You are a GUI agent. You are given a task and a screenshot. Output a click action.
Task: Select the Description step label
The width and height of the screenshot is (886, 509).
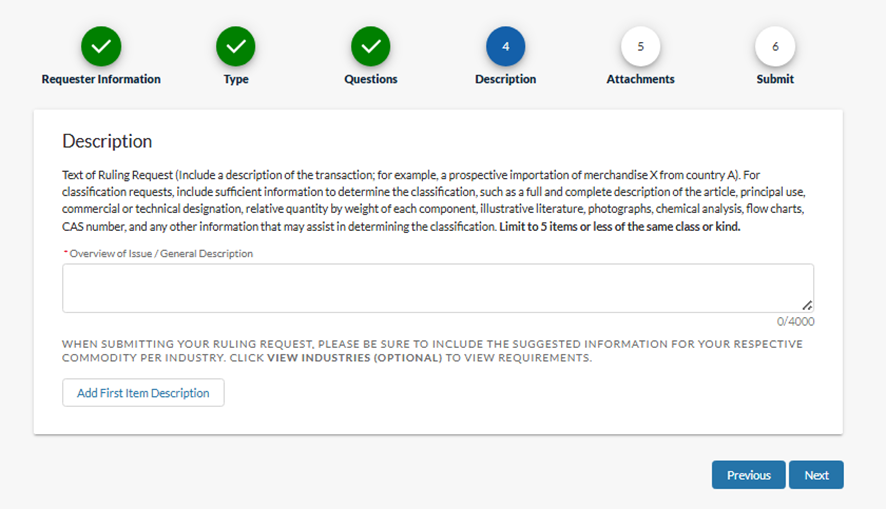point(506,79)
